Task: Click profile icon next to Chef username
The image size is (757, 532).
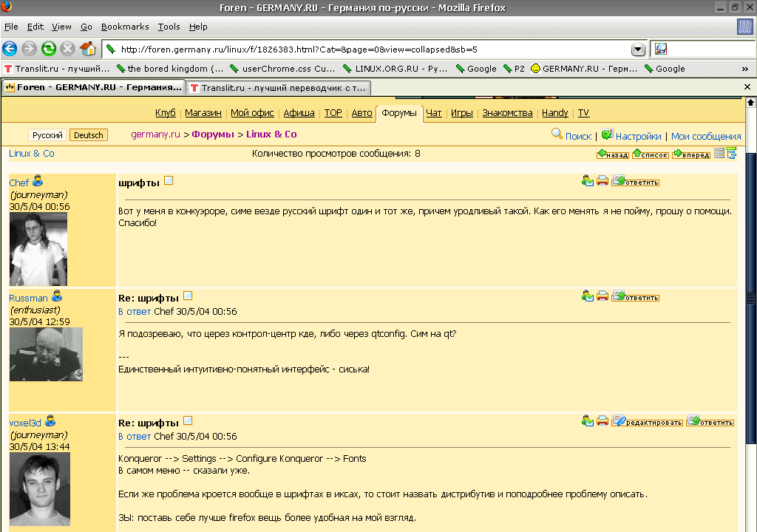Action: tap(38, 181)
